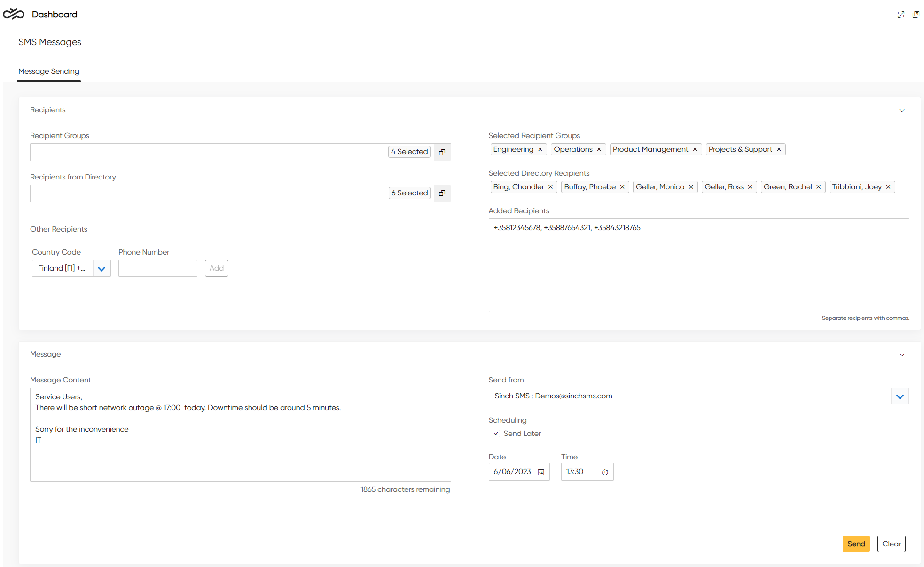
Task: Switch to the Message Sending tab
Action: coord(49,71)
